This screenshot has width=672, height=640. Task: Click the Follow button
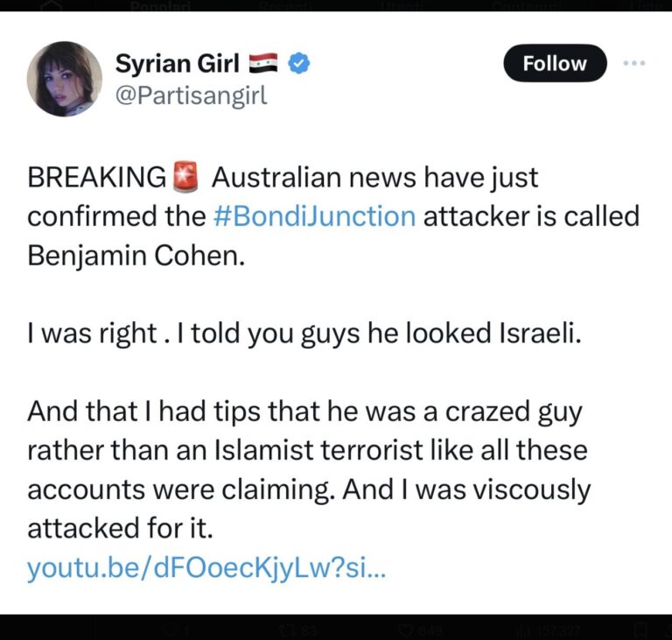(x=555, y=64)
